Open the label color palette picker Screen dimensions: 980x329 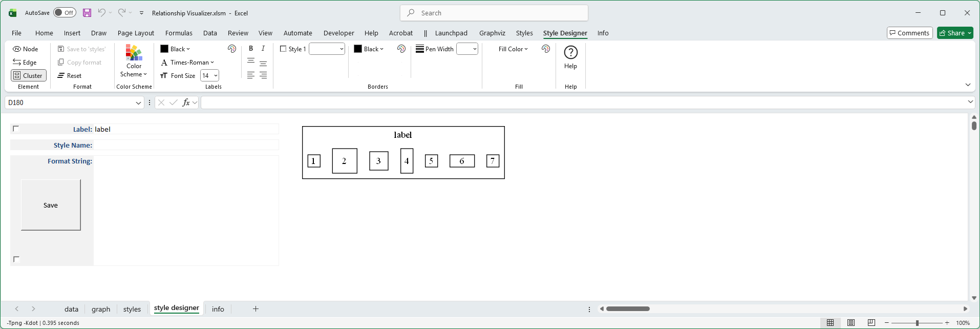click(x=232, y=49)
